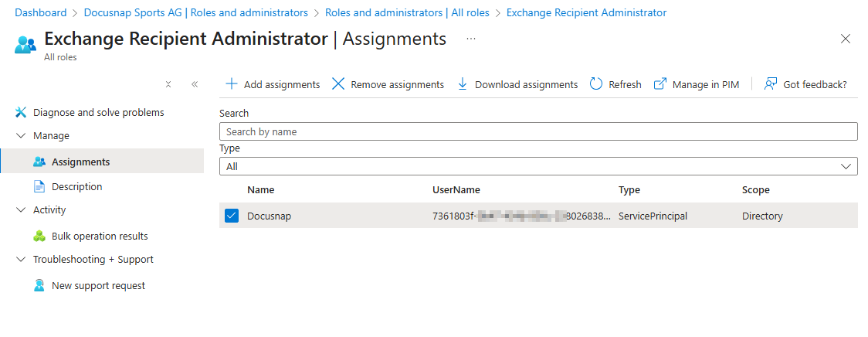Click the Search by name field
868x337 pixels.
point(538,131)
